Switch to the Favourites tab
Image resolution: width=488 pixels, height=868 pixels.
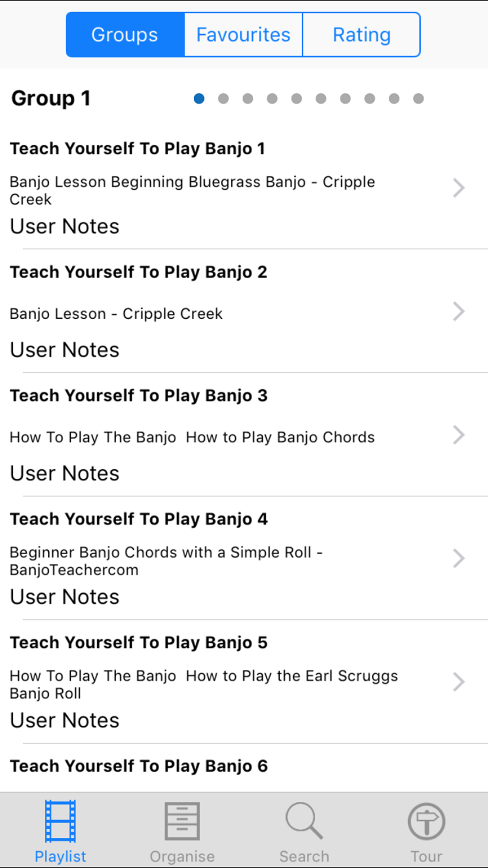(244, 35)
